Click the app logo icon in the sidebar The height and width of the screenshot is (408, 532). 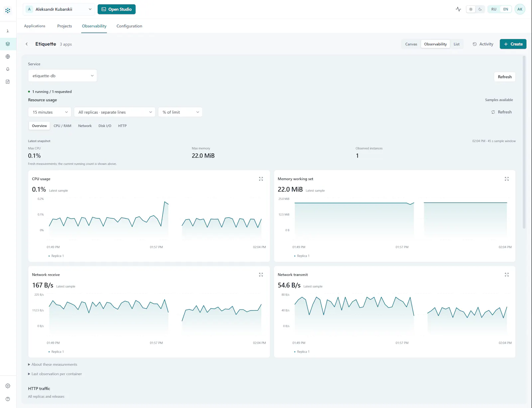[x=8, y=10]
